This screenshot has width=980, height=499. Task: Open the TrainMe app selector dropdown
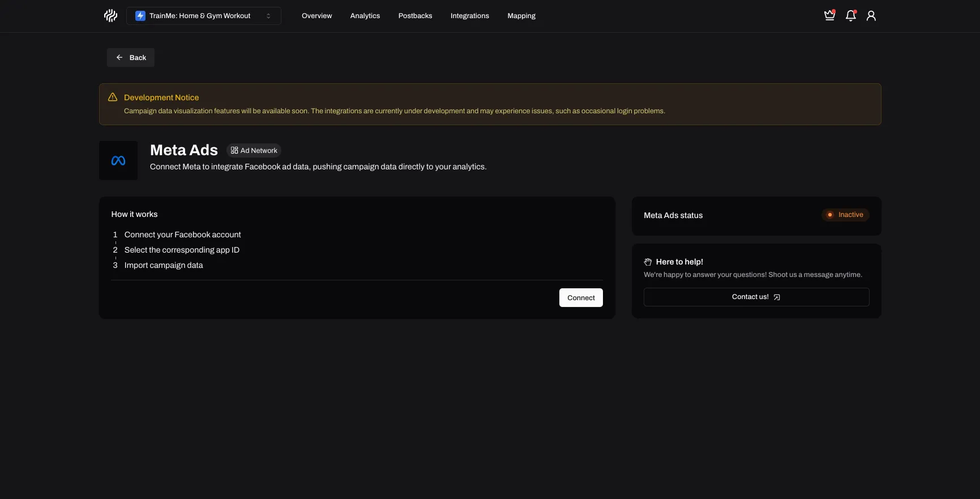[x=204, y=16]
